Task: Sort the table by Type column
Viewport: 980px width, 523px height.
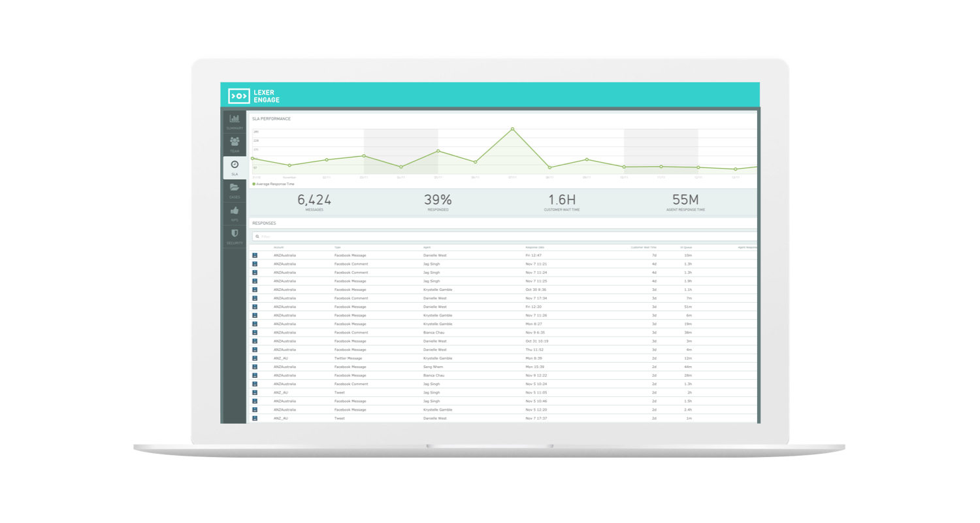Action: tap(337, 247)
